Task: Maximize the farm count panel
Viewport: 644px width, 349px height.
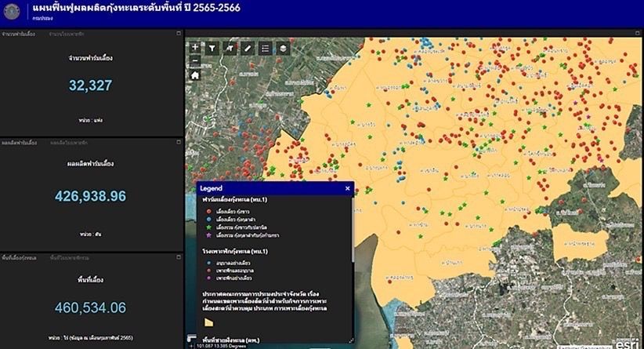Action: coord(179,34)
